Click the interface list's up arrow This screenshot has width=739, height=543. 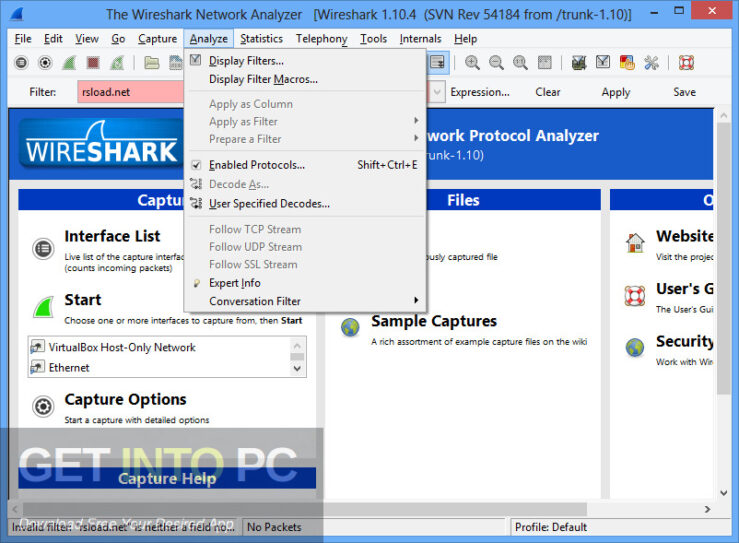pyautogui.click(x=297, y=346)
